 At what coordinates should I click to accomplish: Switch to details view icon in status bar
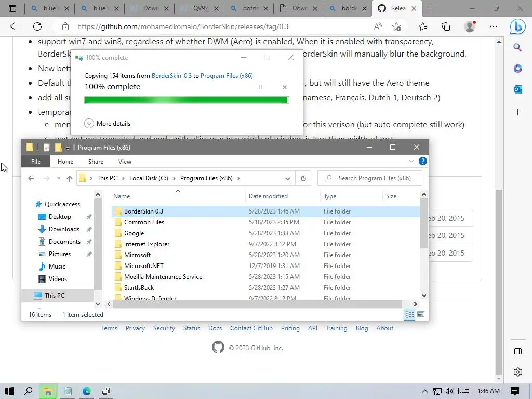tap(409, 314)
